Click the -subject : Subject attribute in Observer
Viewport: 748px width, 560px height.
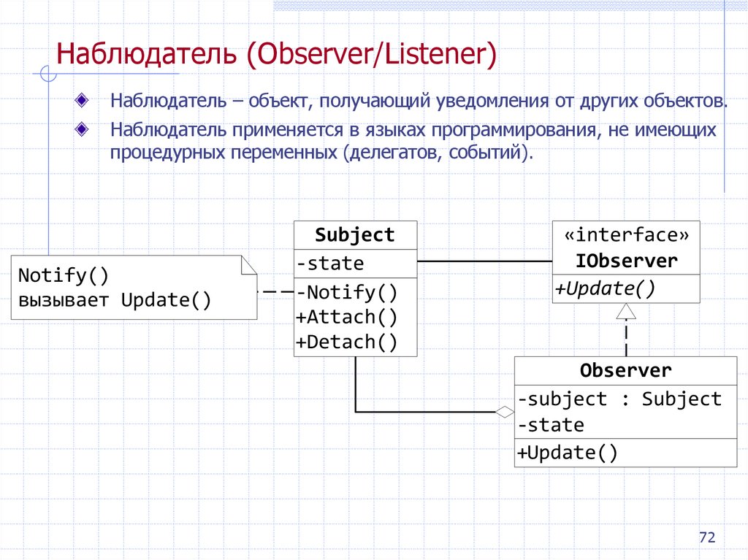(x=618, y=398)
